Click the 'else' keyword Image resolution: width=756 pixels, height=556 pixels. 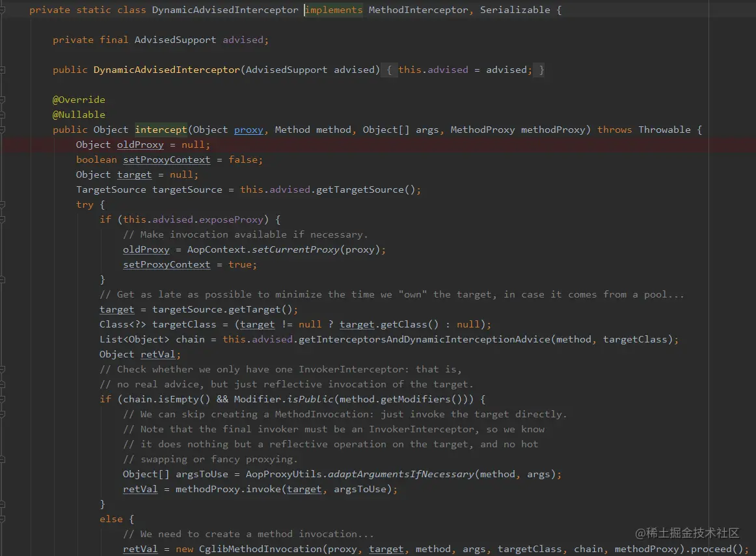pyautogui.click(x=111, y=520)
